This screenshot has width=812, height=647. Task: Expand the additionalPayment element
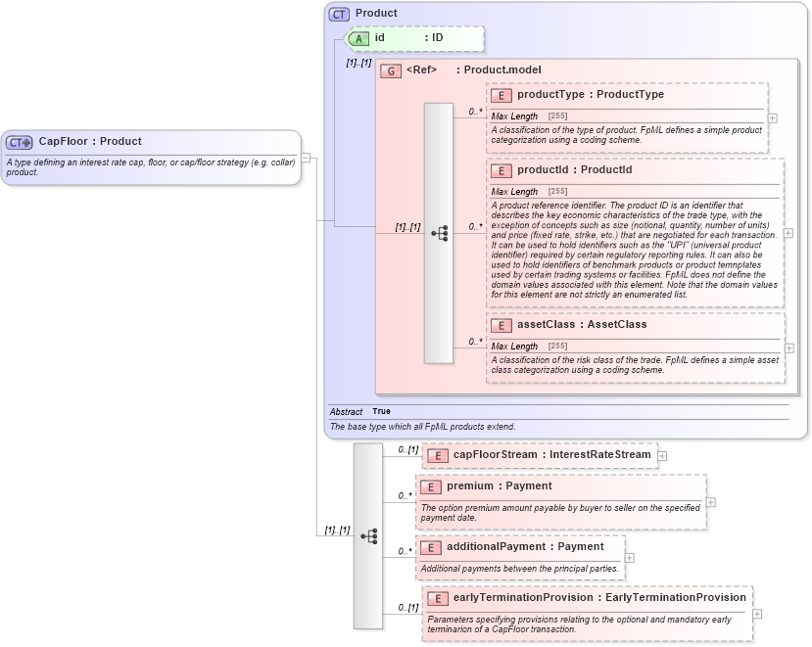point(629,558)
